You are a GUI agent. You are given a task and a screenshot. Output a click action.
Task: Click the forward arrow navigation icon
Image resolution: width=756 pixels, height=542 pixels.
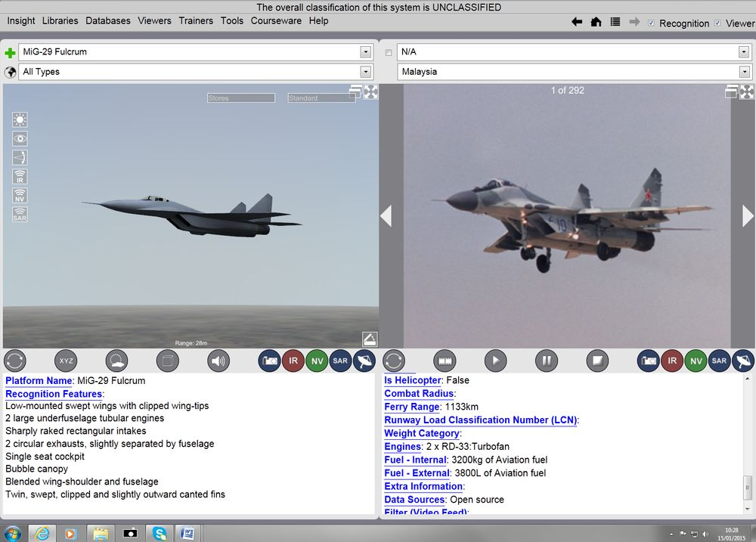point(634,22)
